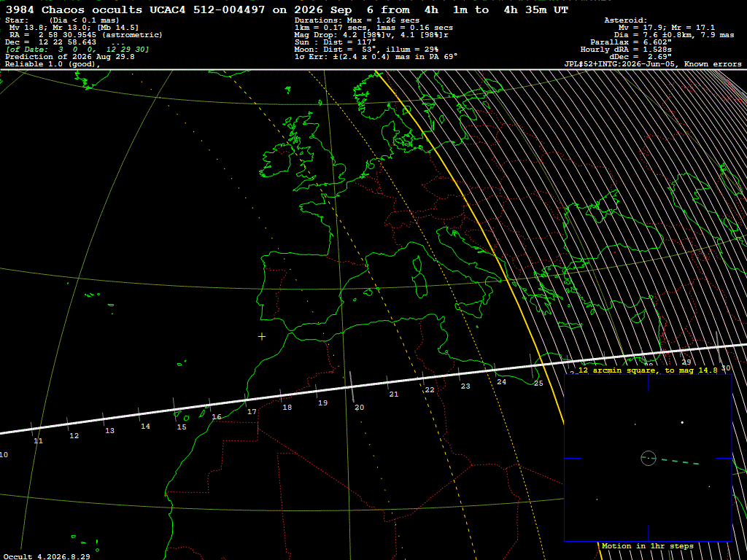747x560 pixels.
Task: Click time marker 17 near the African coast
Action: point(252,412)
